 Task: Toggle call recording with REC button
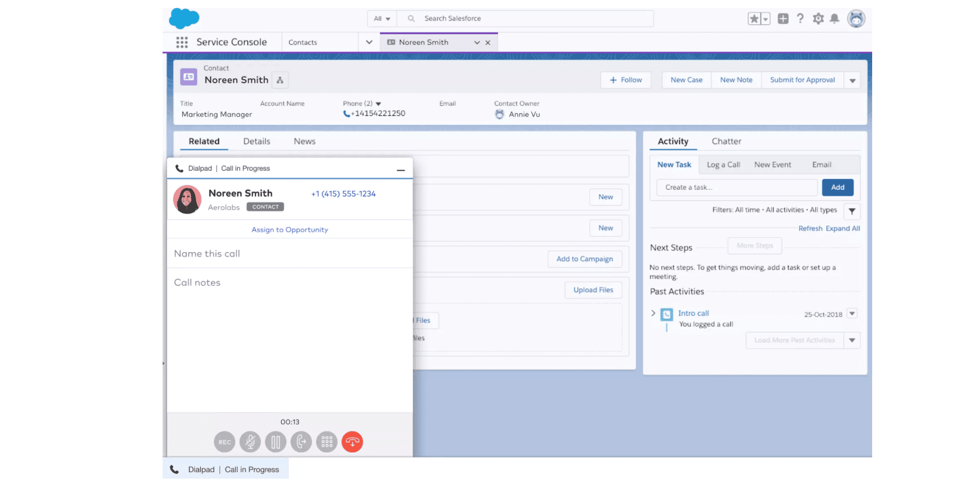point(225,442)
